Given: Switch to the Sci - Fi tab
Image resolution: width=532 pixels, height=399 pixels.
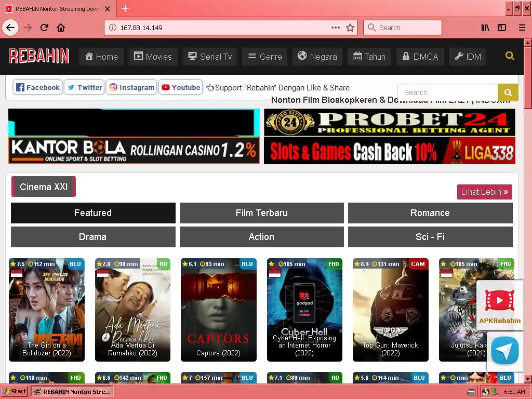Looking at the screenshot, I should (430, 237).
